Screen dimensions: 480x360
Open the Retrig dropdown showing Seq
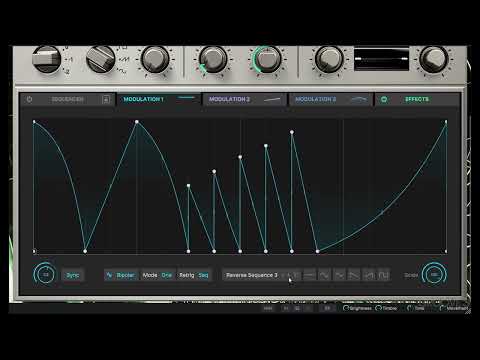(x=194, y=275)
